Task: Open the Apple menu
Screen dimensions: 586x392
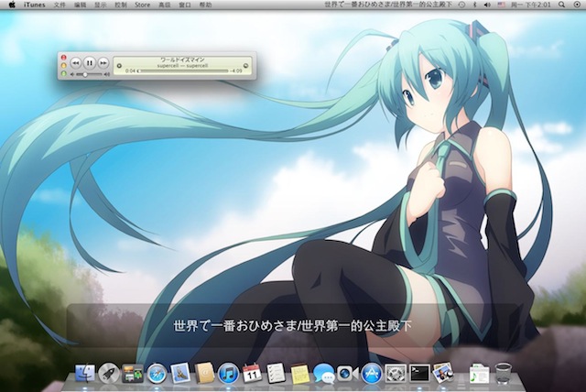Action: [x=10, y=5]
